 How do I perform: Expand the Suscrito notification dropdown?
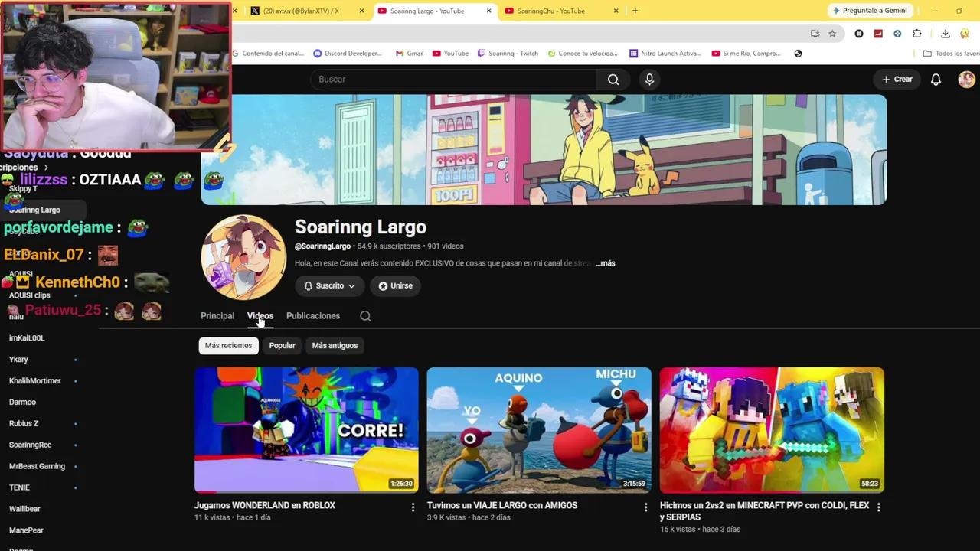pos(330,286)
